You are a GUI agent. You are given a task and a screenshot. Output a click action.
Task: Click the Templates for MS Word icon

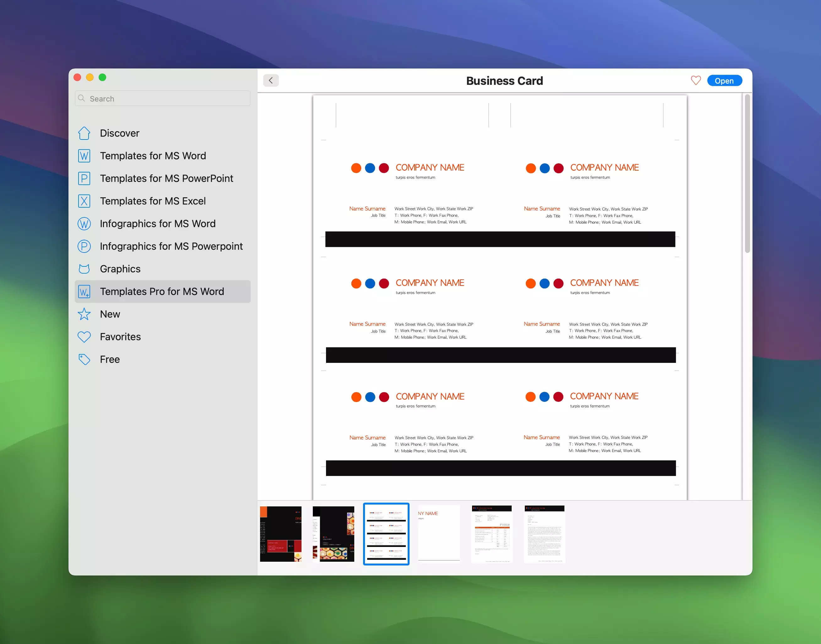pyautogui.click(x=84, y=156)
